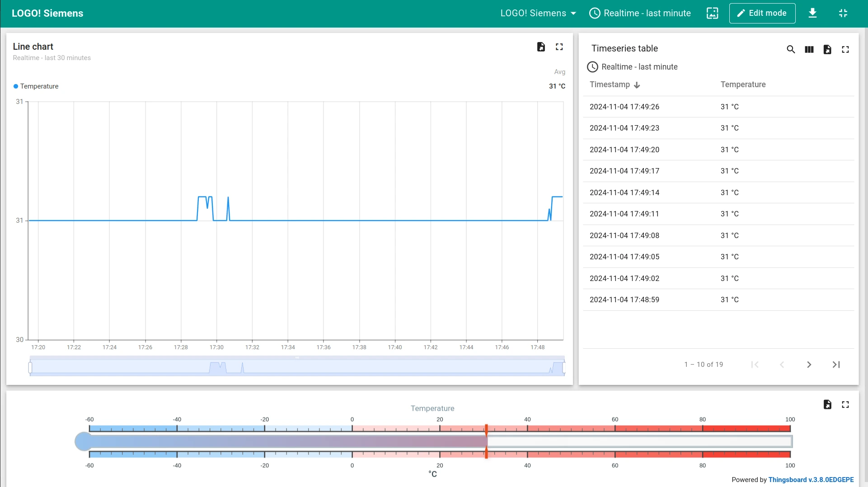Expand Line chart widget to fullscreen
Screen dimensions: 868x487
[x=559, y=47]
